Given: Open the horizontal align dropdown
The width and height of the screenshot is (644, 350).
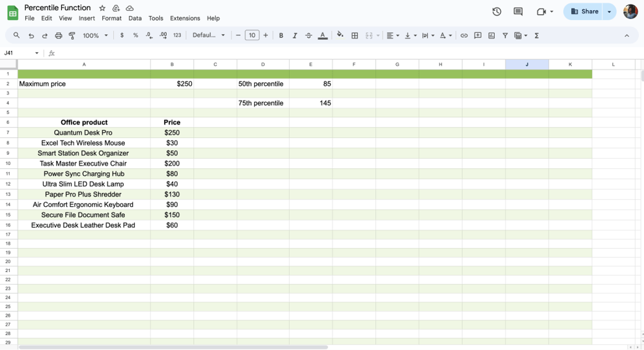Looking at the screenshot, I should (393, 35).
